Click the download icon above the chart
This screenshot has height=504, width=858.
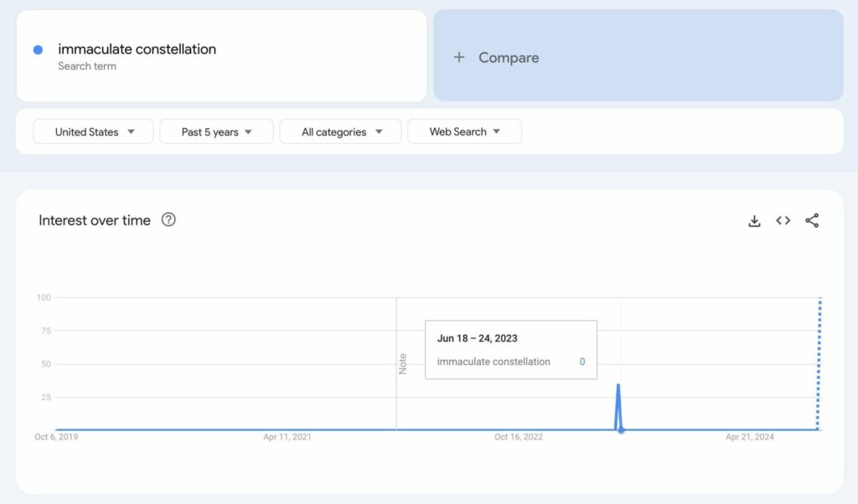pyautogui.click(x=753, y=220)
